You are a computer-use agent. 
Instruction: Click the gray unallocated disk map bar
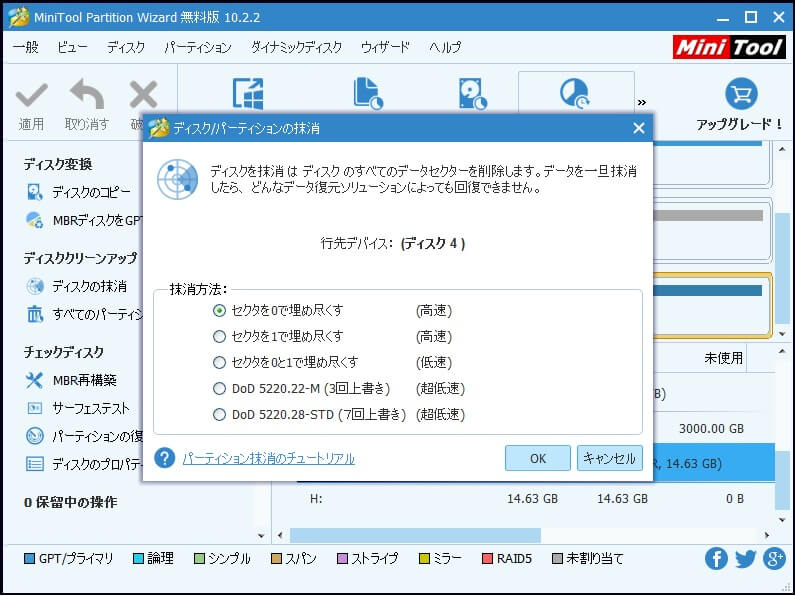pos(708,216)
